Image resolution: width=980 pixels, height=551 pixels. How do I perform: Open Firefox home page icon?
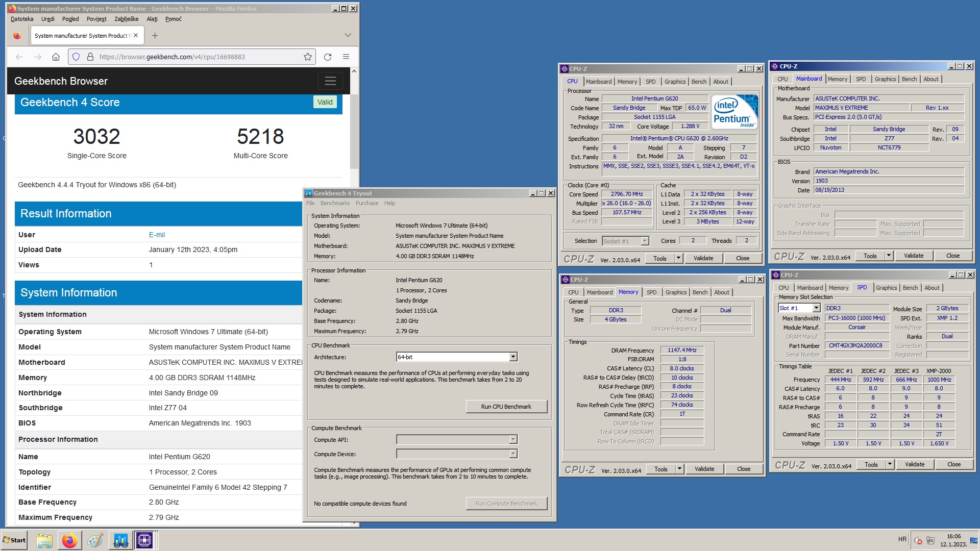[x=56, y=57]
